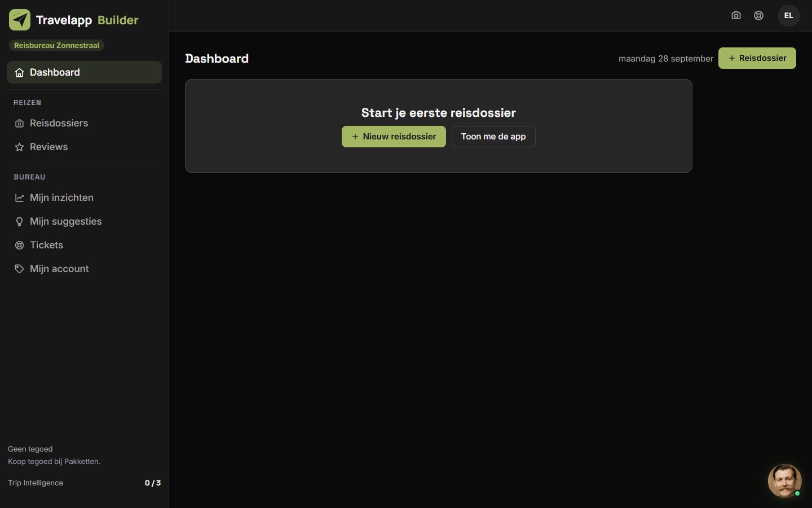Click the green Nieuw reisdossier button
The width and height of the screenshot is (812, 508).
[394, 137]
